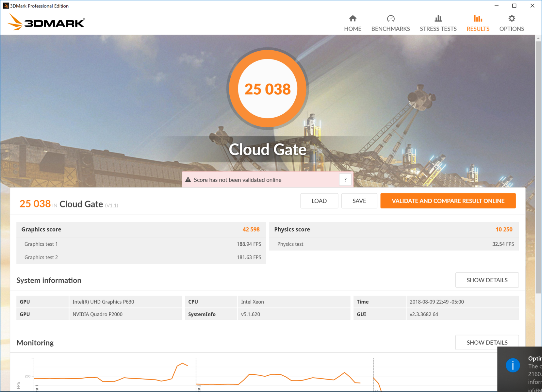Viewport: 542px width, 392px height.
Task: Expand Monitoring with Show Details
Action: (x=487, y=342)
